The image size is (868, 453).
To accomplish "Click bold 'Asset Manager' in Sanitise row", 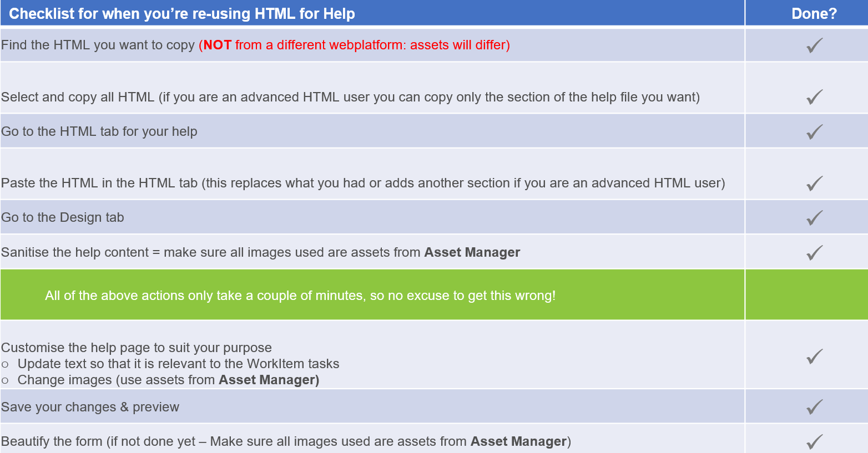I will click(472, 252).
